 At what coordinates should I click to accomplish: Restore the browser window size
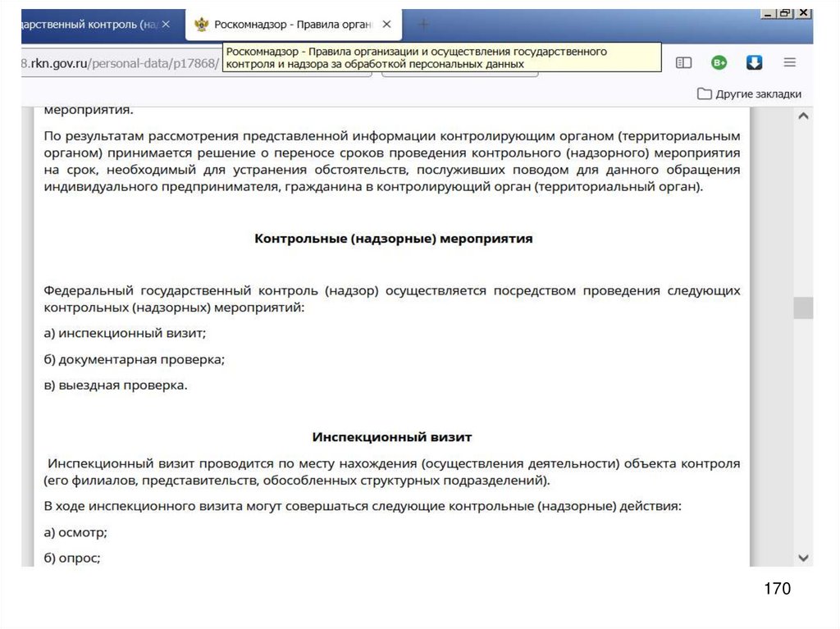click(785, 13)
